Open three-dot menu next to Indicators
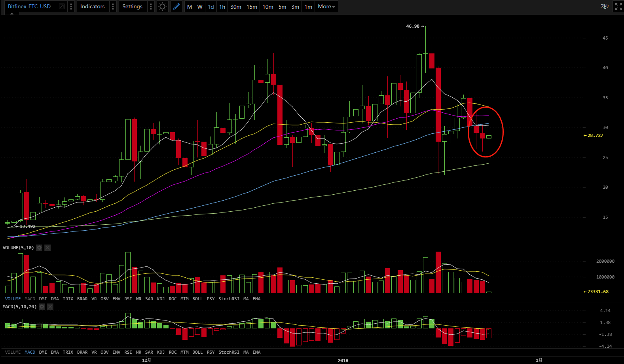 (x=113, y=7)
